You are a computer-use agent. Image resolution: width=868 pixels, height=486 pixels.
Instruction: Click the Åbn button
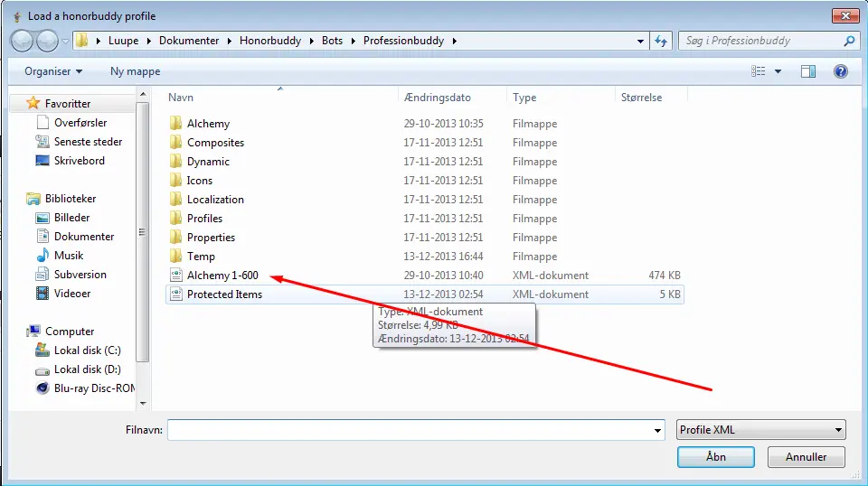click(716, 457)
